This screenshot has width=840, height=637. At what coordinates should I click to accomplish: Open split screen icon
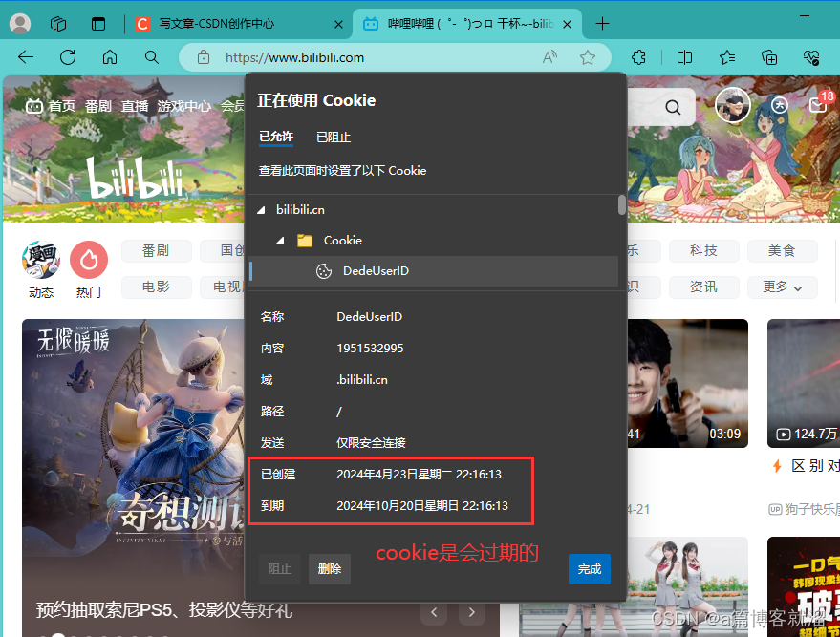coord(684,57)
